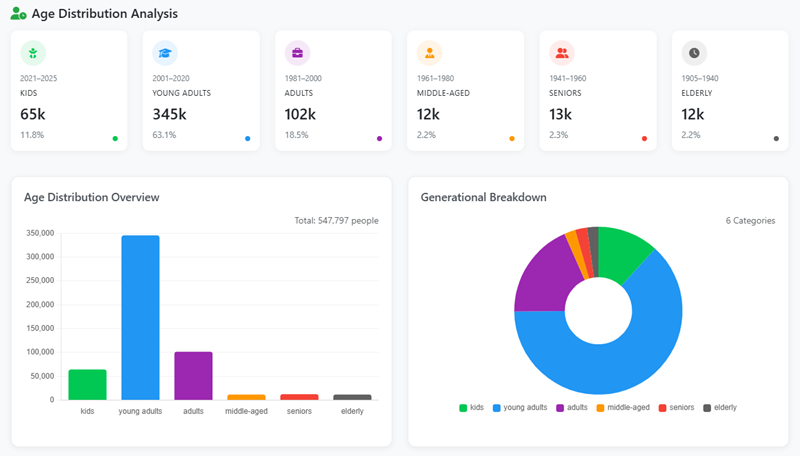This screenshot has height=456, width=800.
Task: Hide elderly slice via legend
Action: [720, 408]
